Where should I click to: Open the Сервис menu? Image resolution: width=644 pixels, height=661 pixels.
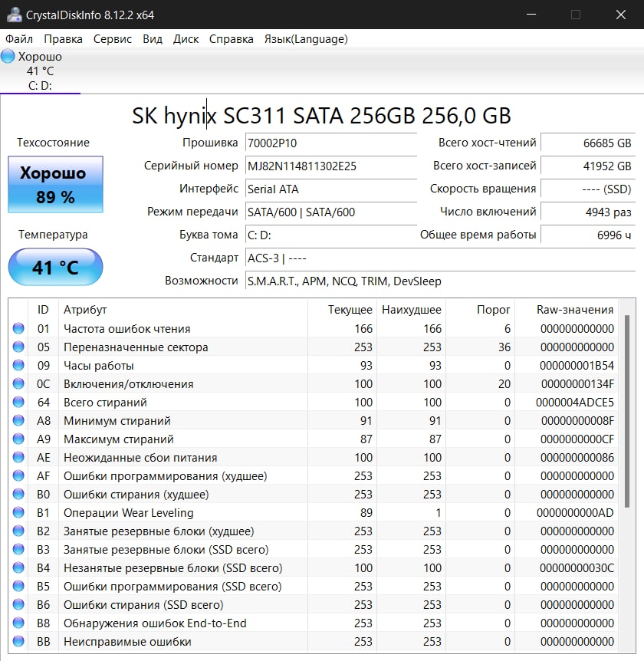(x=113, y=39)
